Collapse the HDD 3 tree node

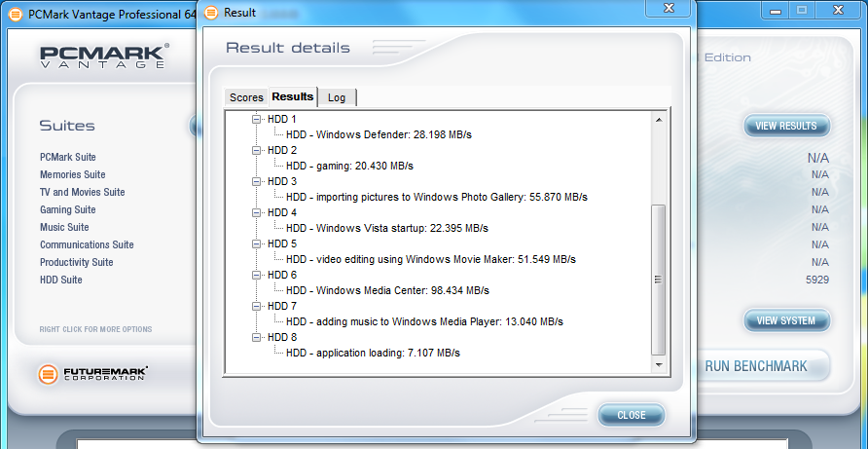pyautogui.click(x=256, y=181)
